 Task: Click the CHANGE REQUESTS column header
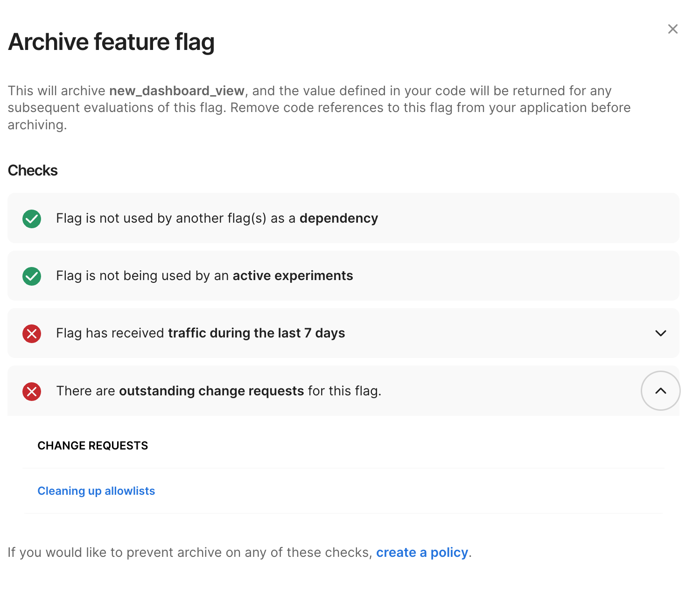tap(92, 446)
